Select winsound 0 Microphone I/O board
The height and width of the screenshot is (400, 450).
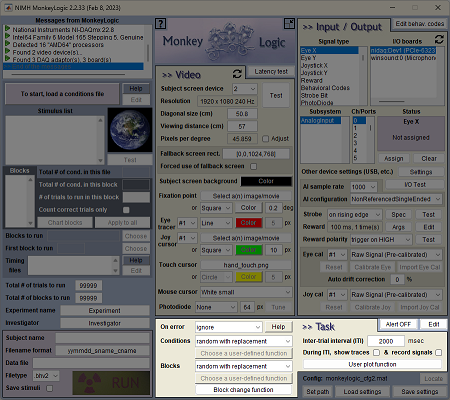(x=403, y=58)
